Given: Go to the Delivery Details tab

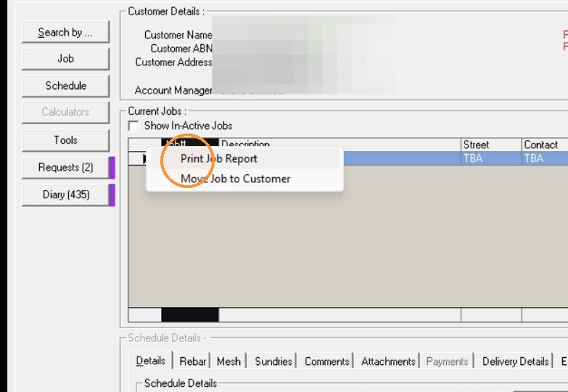Looking at the screenshot, I should click(515, 361).
